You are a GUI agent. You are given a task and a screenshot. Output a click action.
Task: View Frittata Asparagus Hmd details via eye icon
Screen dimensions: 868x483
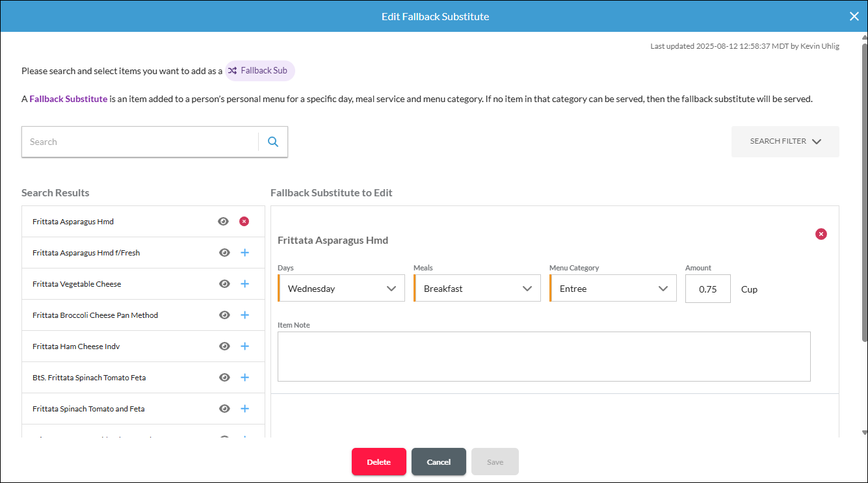pyautogui.click(x=223, y=222)
